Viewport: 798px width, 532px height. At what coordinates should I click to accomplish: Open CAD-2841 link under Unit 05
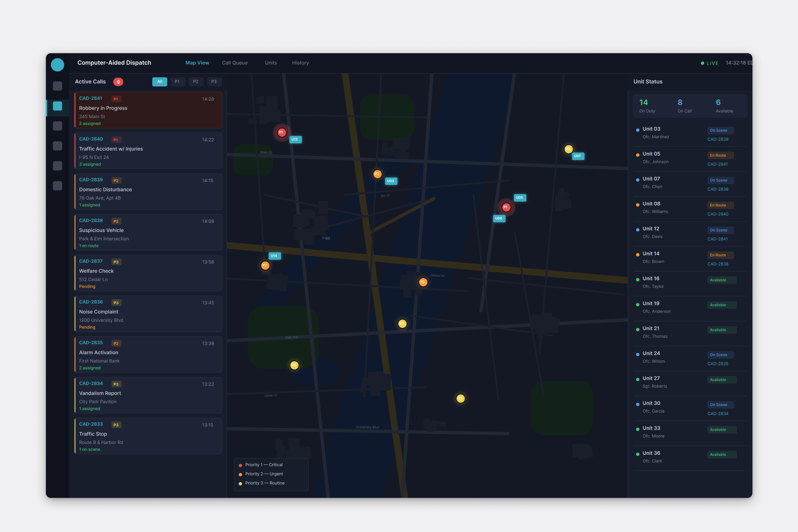[x=717, y=164]
